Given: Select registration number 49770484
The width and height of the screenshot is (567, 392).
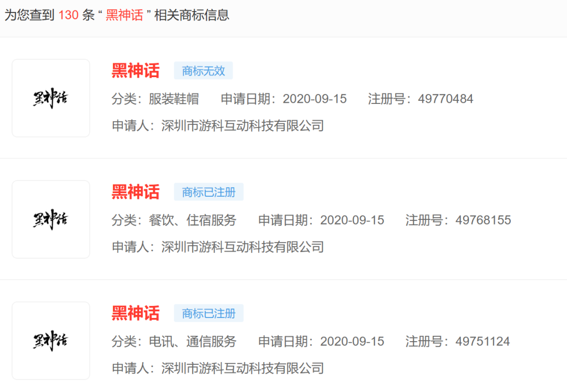Looking at the screenshot, I should 446,99.
